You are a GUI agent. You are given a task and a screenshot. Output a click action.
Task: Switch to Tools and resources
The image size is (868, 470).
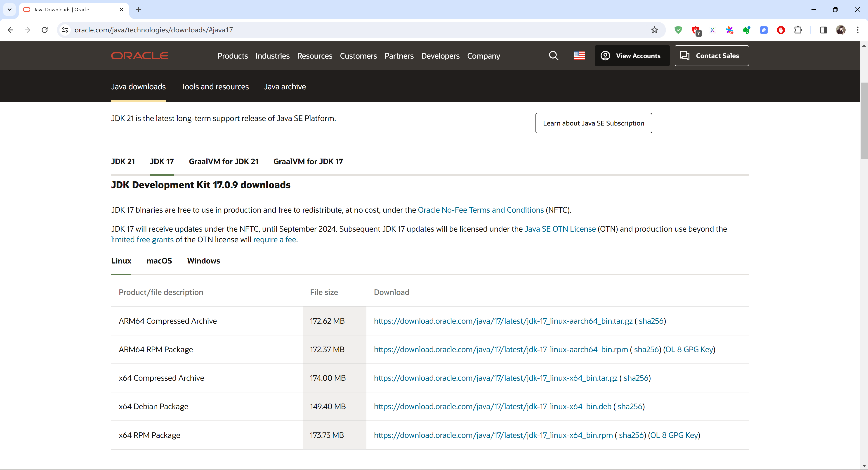(215, 87)
